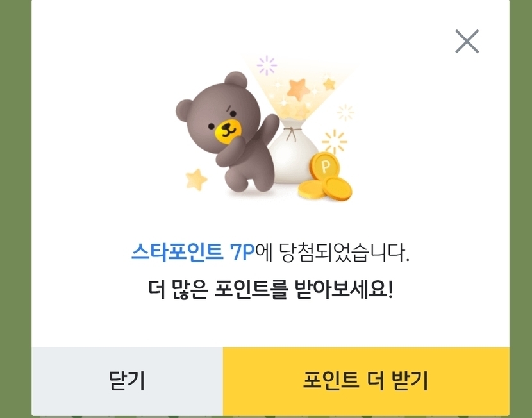Click the 당첨되었습니다 message text
This screenshot has width=532, height=418.
coord(344,253)
